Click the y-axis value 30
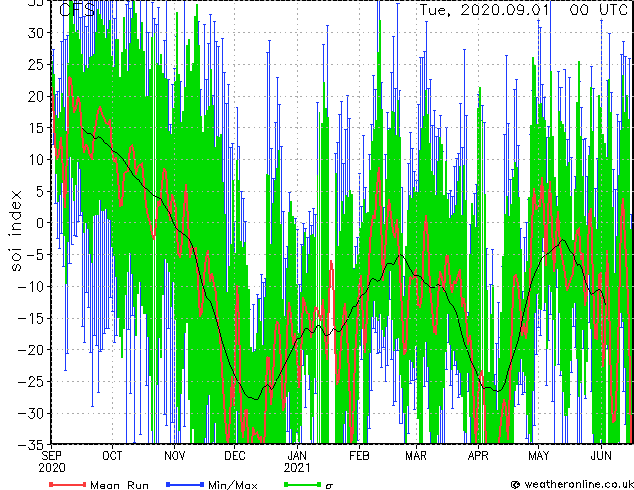The height and width of the screenshot is (490, 634). [x=36, y=33]
